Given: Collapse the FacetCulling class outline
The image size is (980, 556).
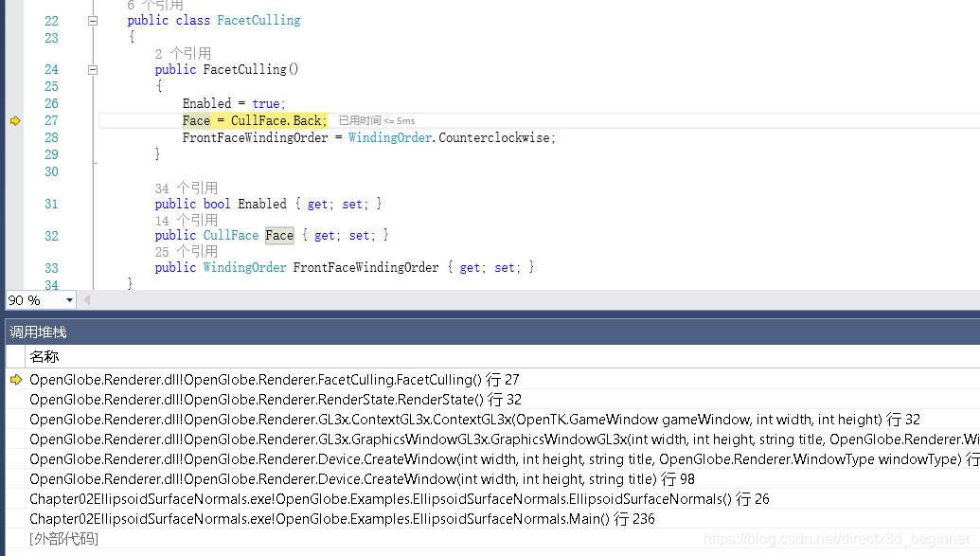Looking at the screenshot, I should [93, 21].
